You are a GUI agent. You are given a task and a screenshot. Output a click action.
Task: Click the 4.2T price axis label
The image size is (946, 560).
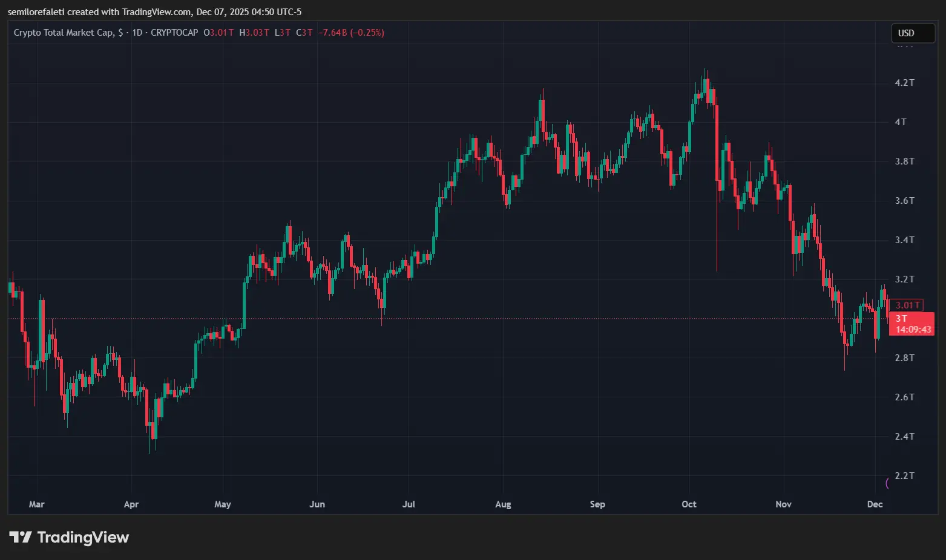(904, 83)
